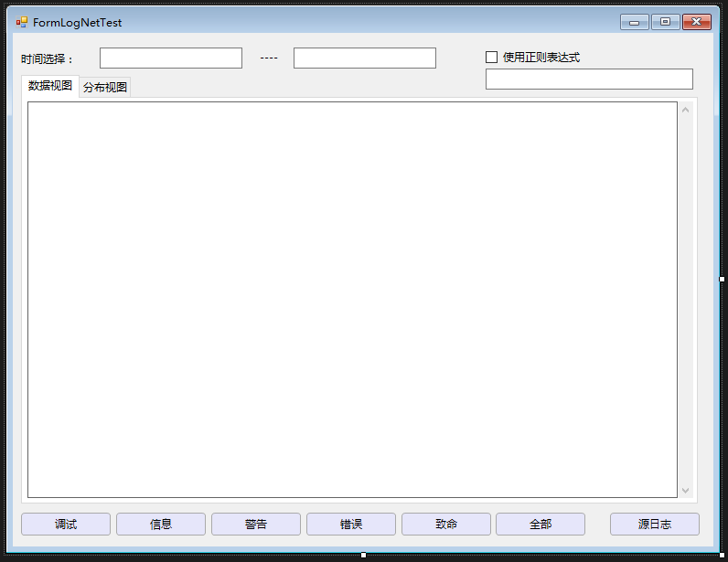The image size is (728, 562).
Task: Minimize the FormLogNetTest window
Action: point(634,22)
